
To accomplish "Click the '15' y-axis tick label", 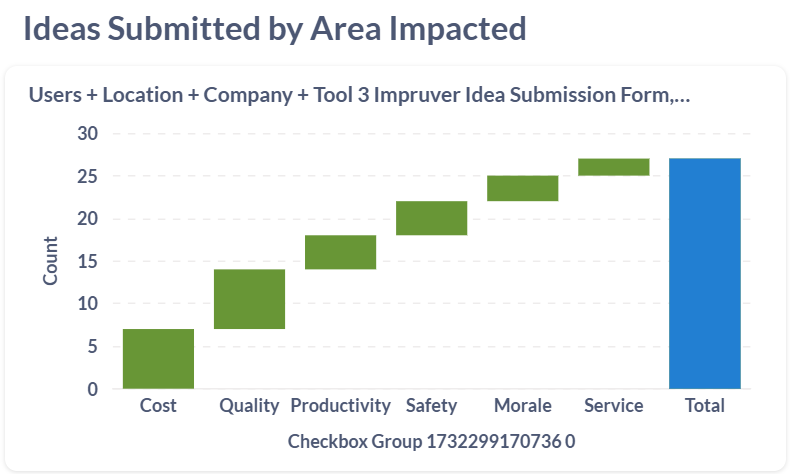I will (x=88, y=262).
